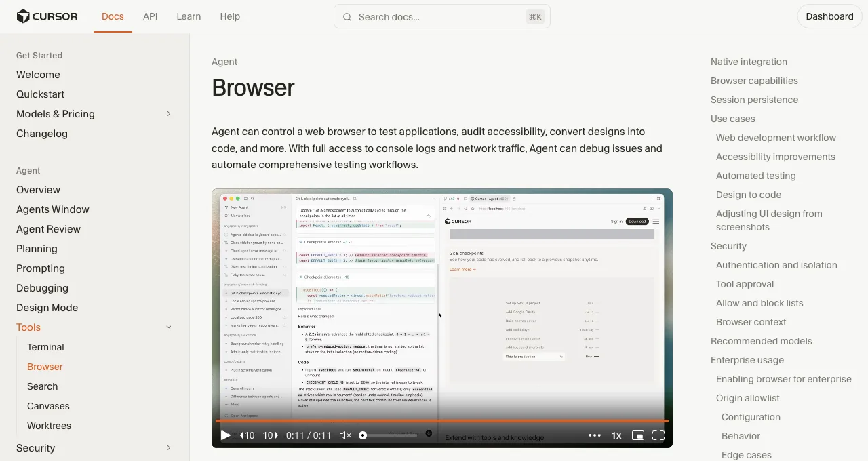The height and width of the screenshot is (461, 868).
Task: Rewind the video 10 seconds
Action: click(x=248, y=435)
